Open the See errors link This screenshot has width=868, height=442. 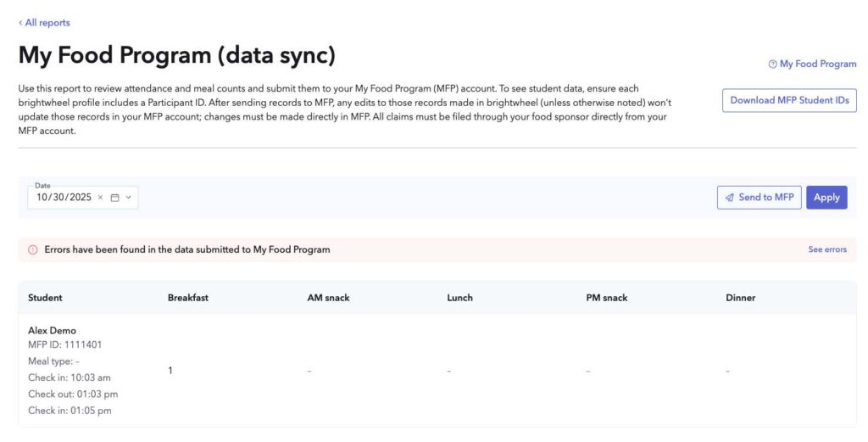click(x=826, y=250)
